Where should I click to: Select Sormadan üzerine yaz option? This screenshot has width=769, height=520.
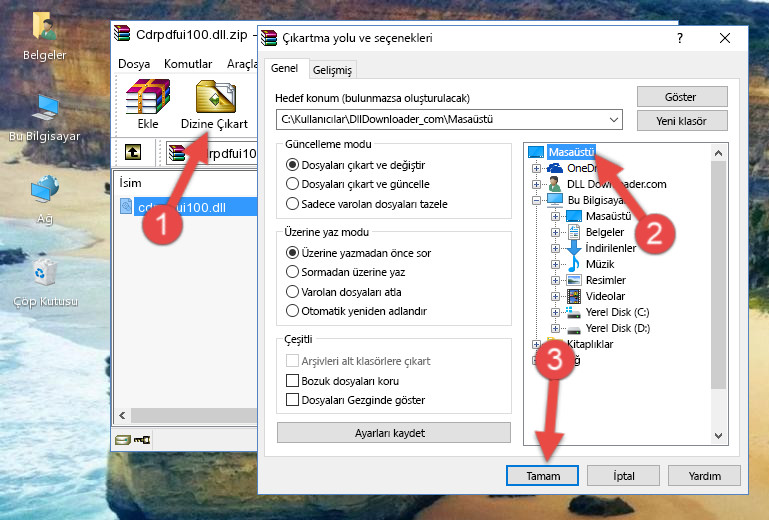point(292,272)
